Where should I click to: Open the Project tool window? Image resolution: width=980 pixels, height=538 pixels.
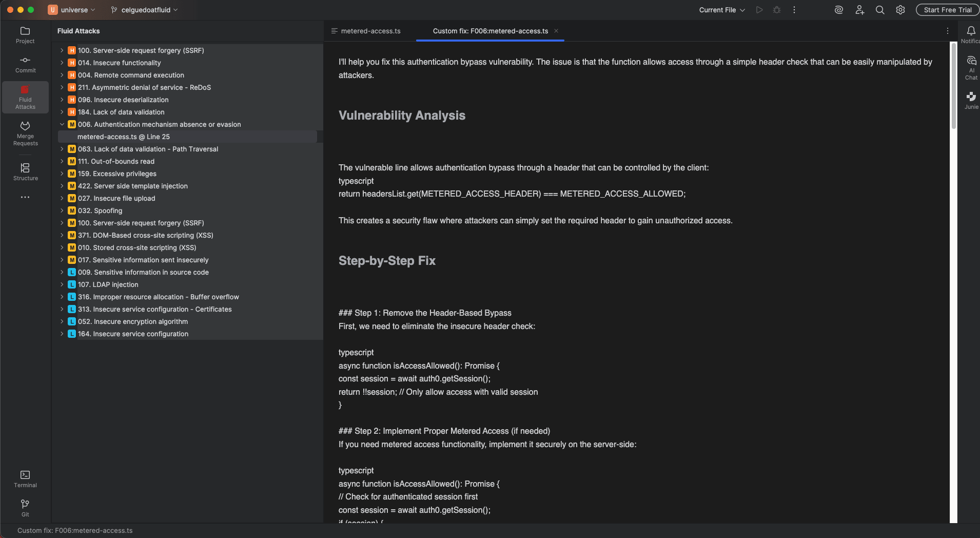[25, 35]
